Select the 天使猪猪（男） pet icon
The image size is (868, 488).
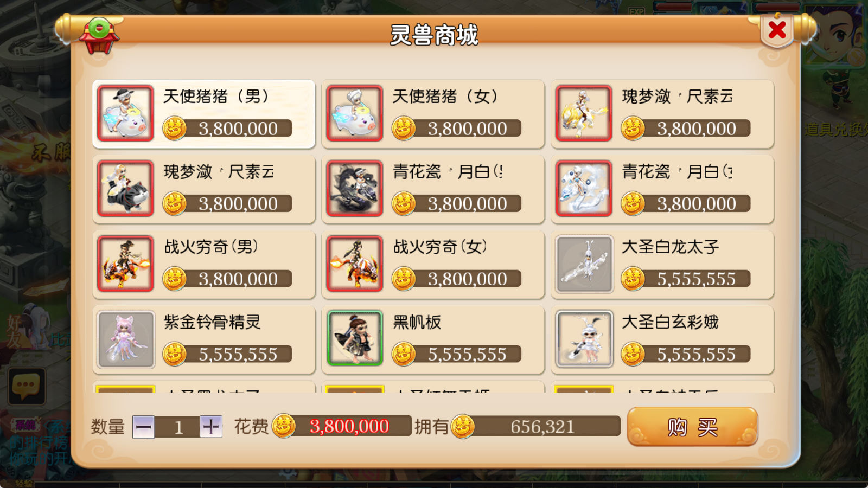pos(125,113)
